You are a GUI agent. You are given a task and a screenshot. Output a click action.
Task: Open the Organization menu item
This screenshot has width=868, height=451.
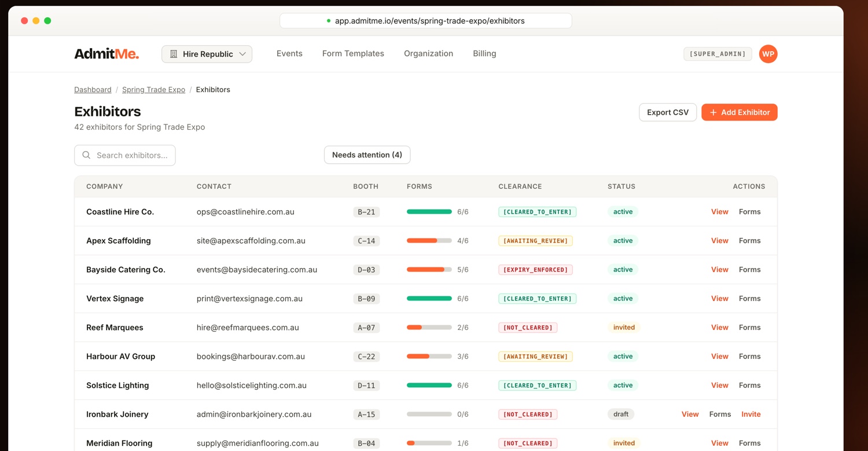(x=428, y=53)
